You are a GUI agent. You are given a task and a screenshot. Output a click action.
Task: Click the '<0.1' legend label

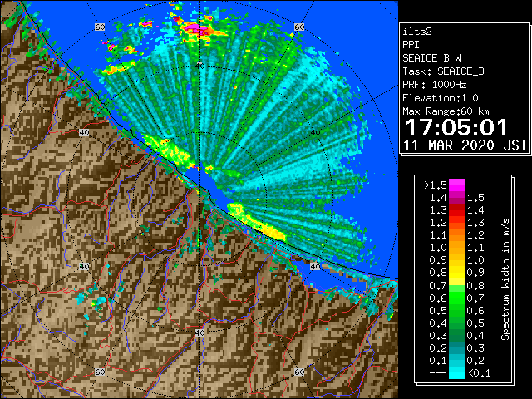coord(480,373)
